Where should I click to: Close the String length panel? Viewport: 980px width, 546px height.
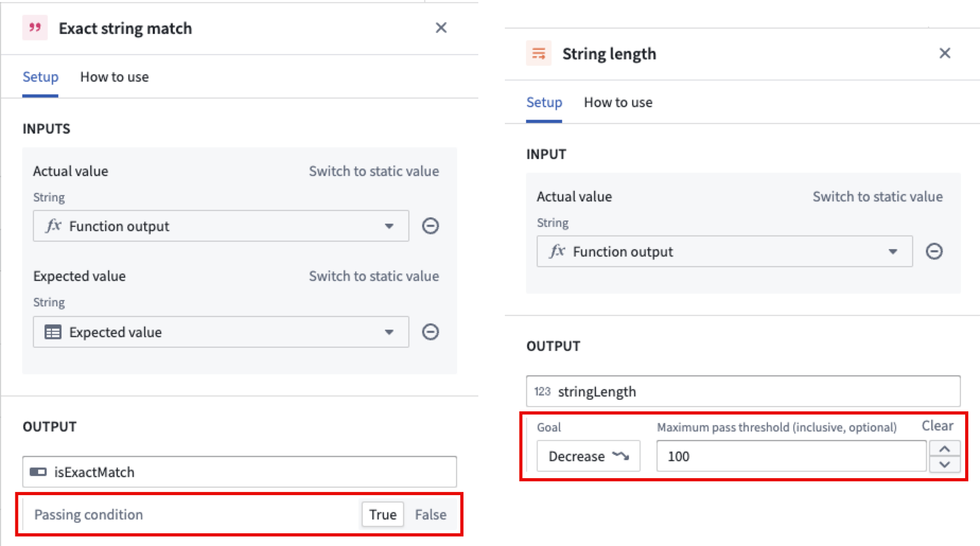[x=944, y=53]
